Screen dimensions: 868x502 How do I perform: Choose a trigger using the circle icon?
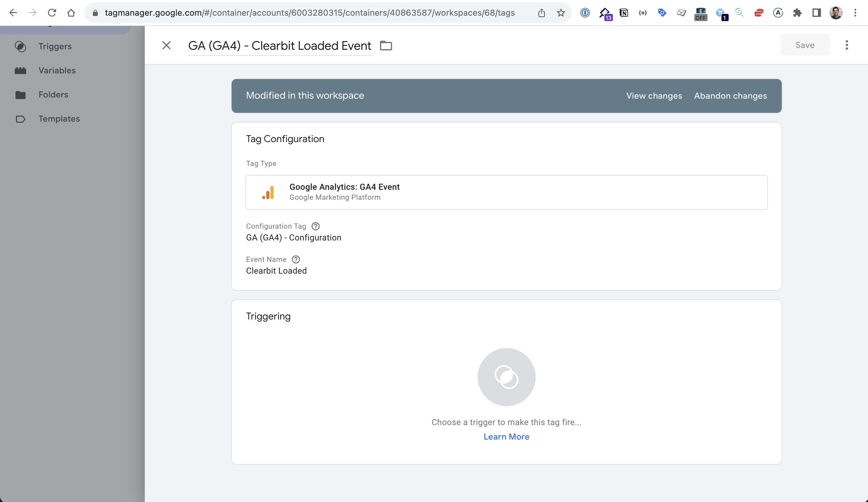coord(506,377)
